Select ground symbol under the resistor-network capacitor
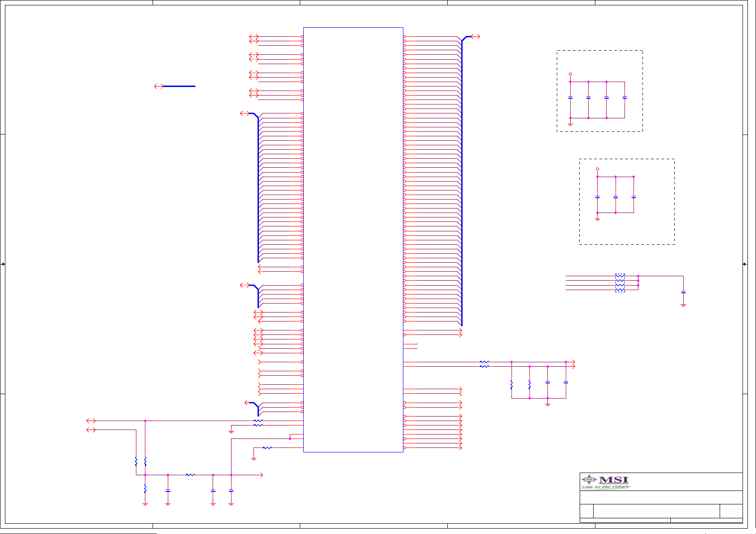 (683, 305)
